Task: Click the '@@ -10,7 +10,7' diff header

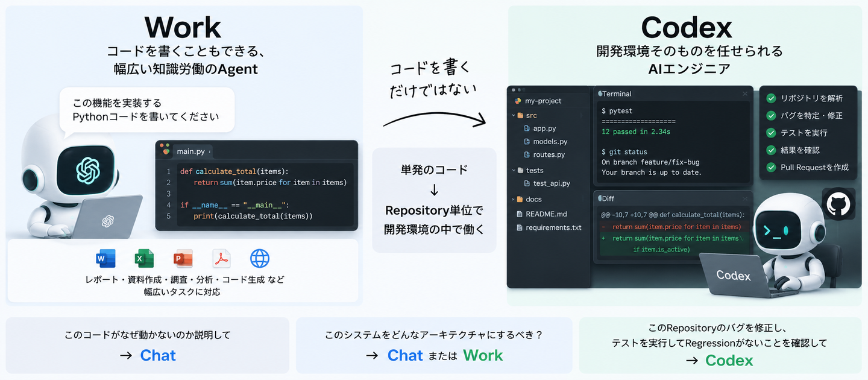Action: [673, 215]
